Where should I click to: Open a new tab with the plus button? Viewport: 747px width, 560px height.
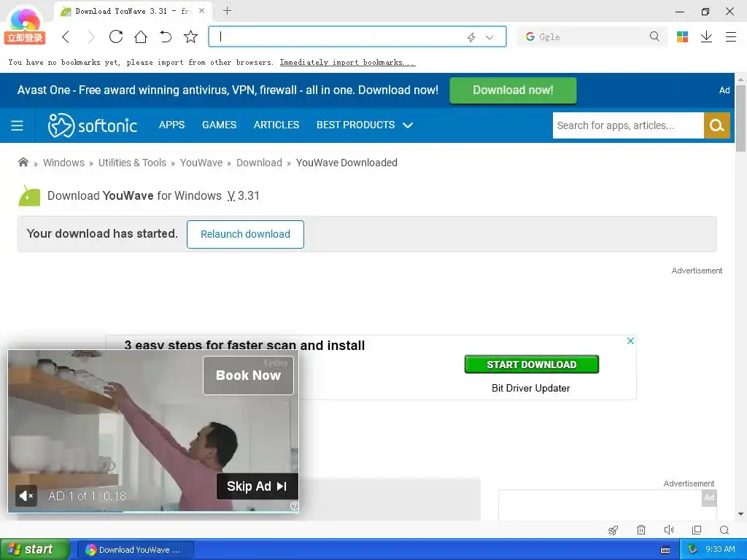[228, 10]
